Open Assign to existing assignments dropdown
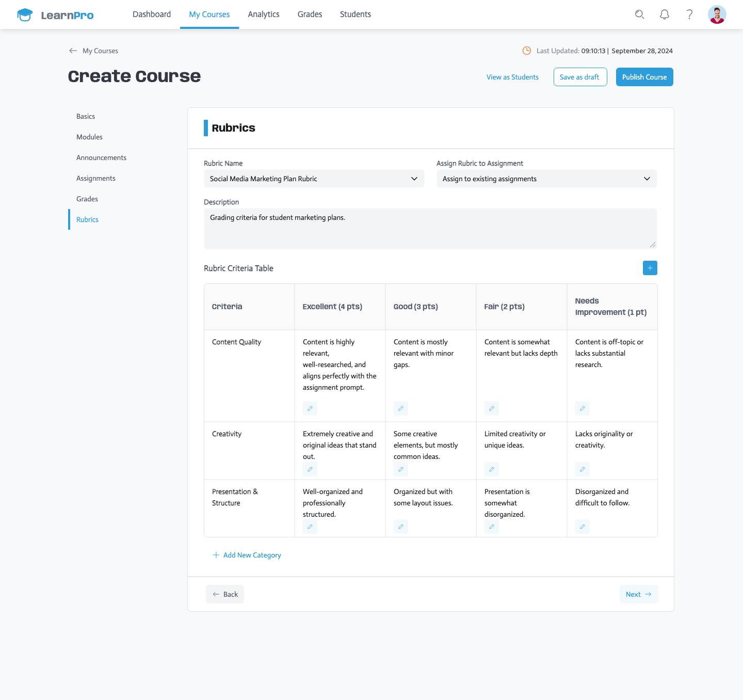 tap(547, 179)
